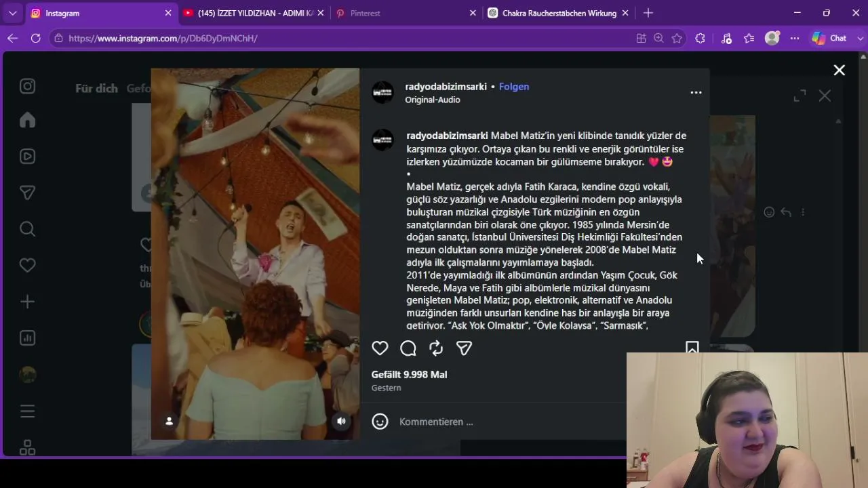The image size is (868, 488).
Task: Click radyodabizimsarki avatar in post header
Action: coord(382,93)
